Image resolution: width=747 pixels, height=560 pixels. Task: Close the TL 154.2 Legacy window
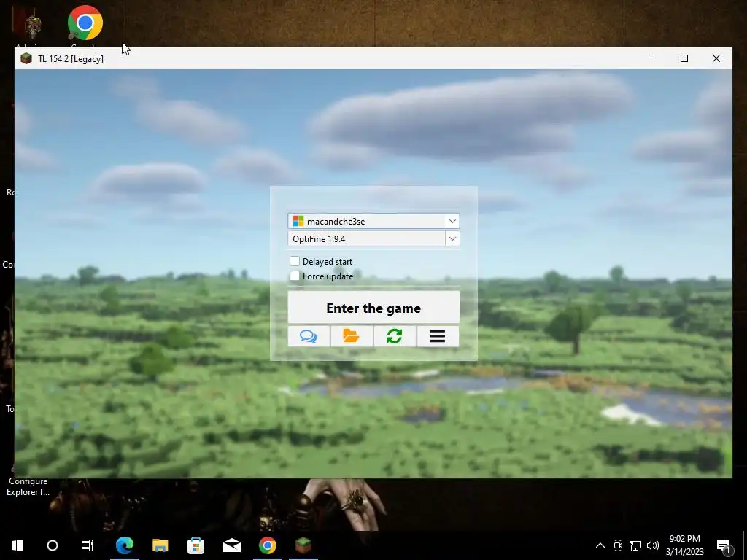[x=716, y=58]
